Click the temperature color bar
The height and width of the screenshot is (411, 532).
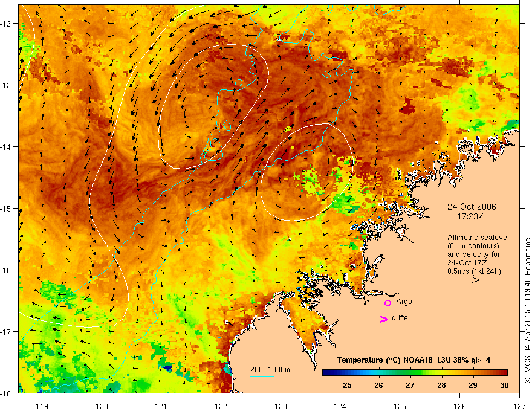coord(415,373)
